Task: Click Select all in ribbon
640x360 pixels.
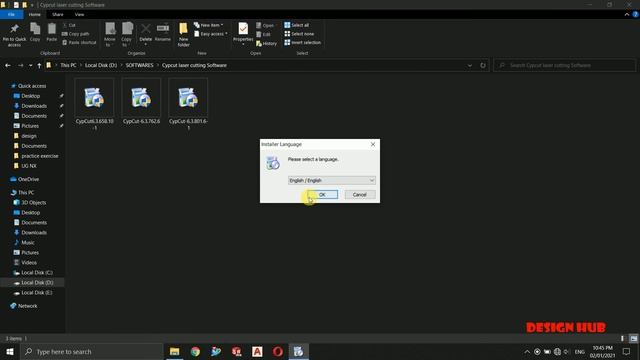Action: (x=297, y=25)
